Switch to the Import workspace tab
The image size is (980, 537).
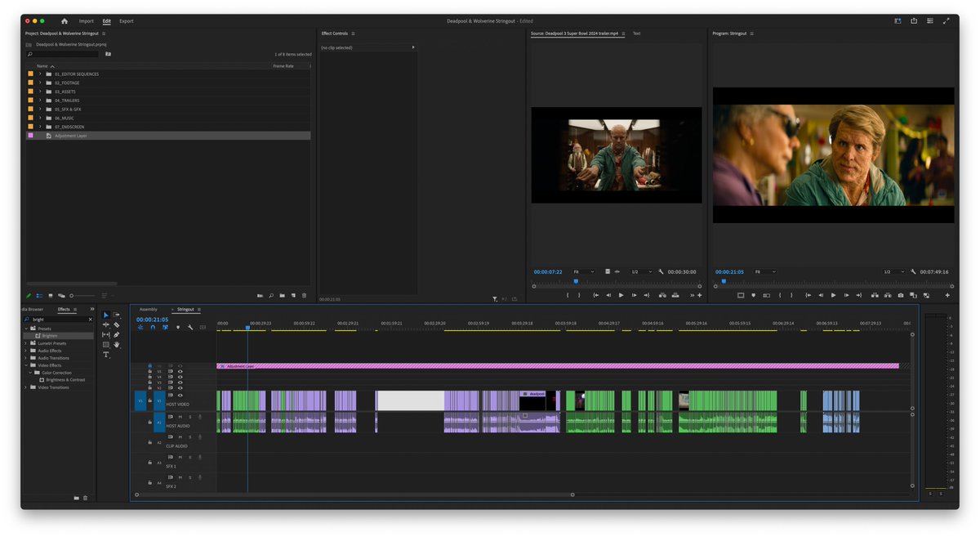pos(87,20)
